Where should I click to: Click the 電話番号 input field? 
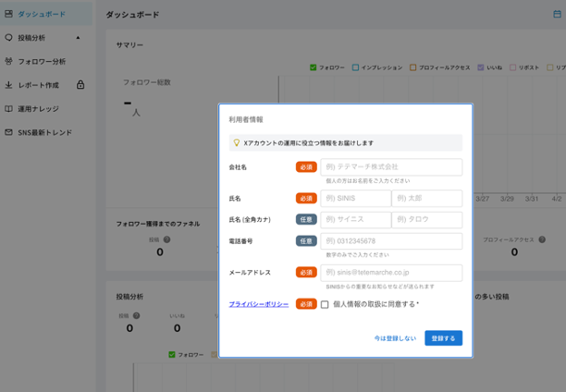[x=391, y=240]
